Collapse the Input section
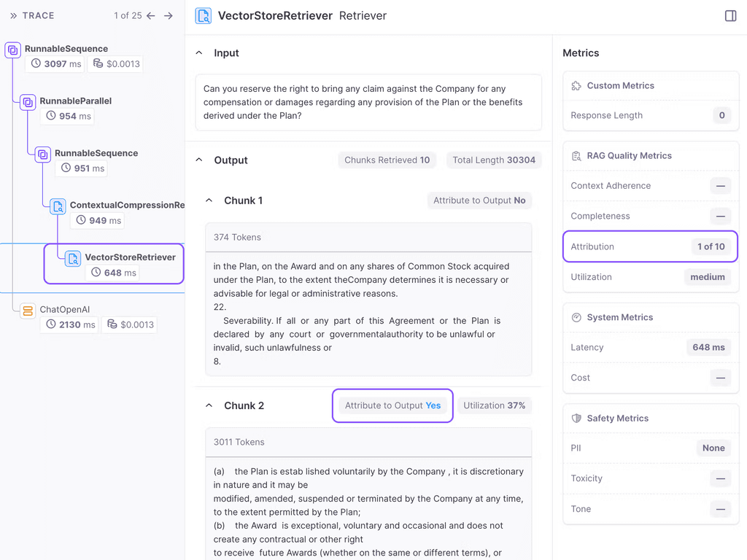Viewport: 747px width, 560px height. coord(198,52)
